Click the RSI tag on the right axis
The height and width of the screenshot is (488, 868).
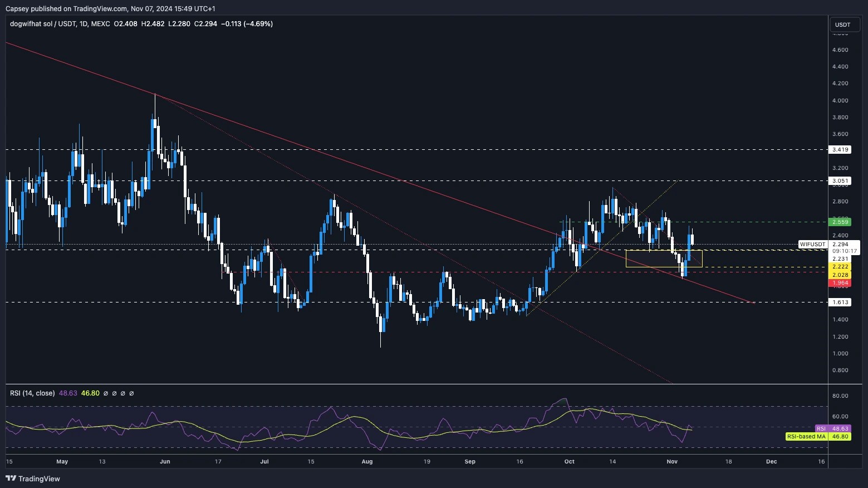821,428
